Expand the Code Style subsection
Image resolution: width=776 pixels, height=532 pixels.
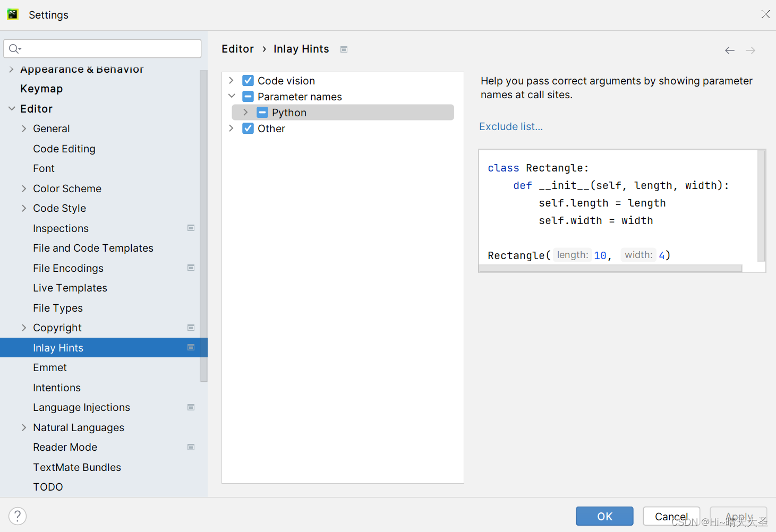tap(24, 208)
